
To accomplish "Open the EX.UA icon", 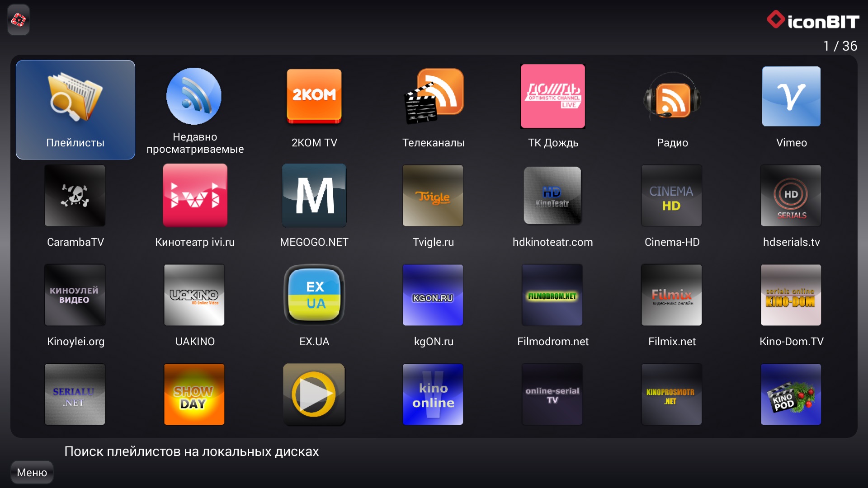I will (x=314, y=295).
